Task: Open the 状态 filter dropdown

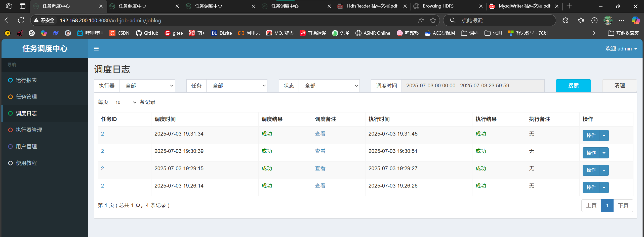Action: tap(329, 85)
